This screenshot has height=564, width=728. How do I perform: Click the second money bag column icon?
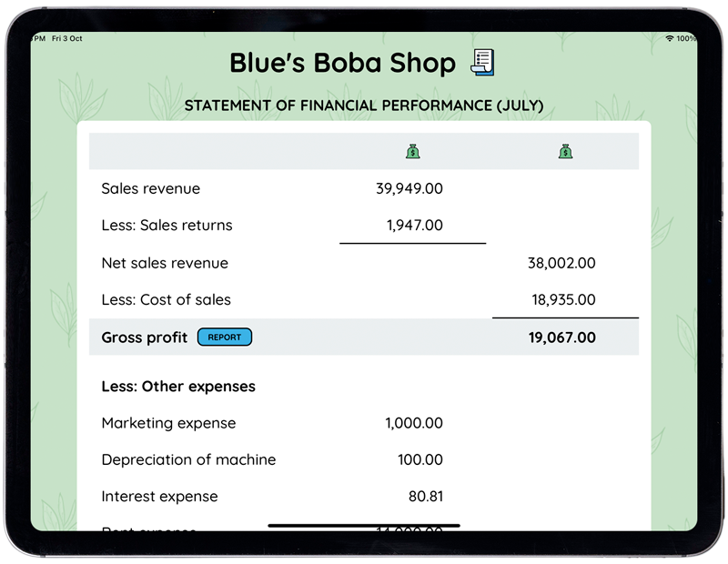point(565,152)
